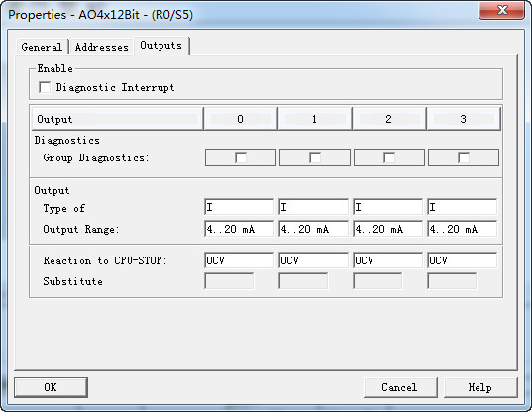Switch to the Addresses tab
The height and width of the screenshot is (412, 532).
[x=101, y=47]
